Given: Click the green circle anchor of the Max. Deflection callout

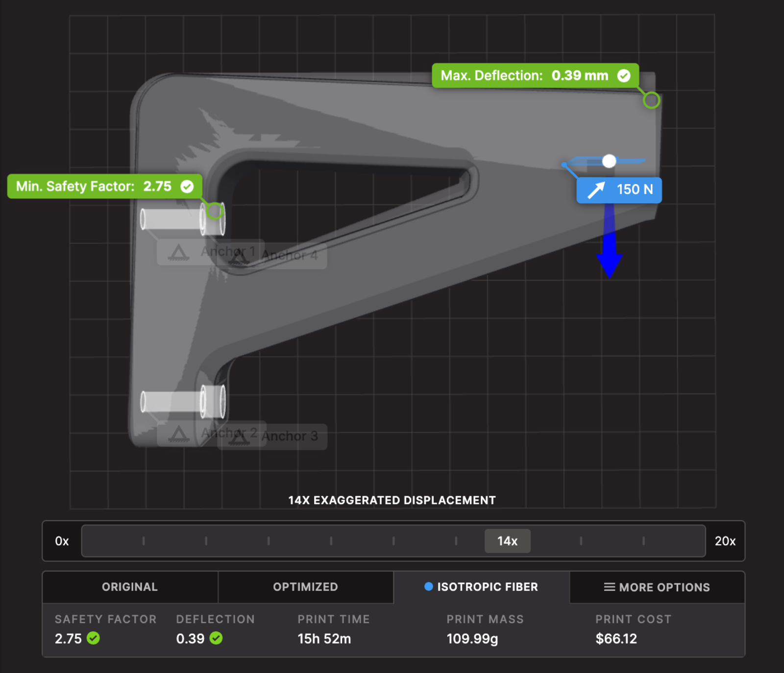Looking at the screenshot, I should point(652,101).
